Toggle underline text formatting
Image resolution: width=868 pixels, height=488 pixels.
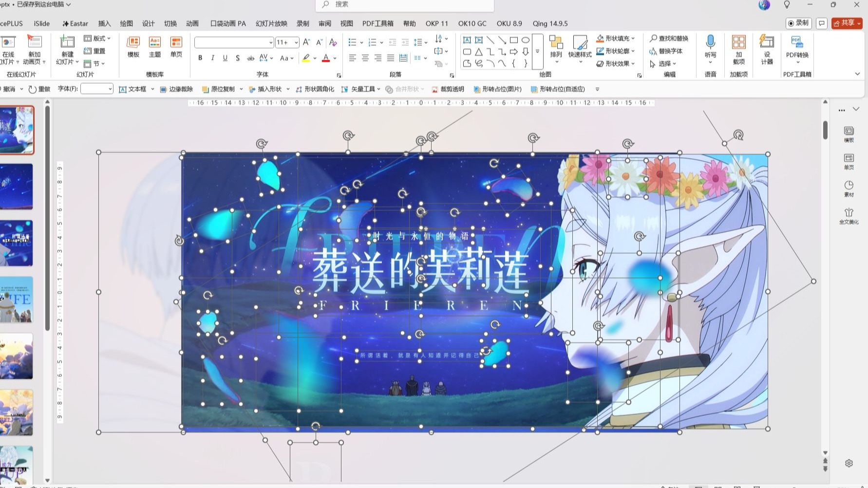coord(225,58)
